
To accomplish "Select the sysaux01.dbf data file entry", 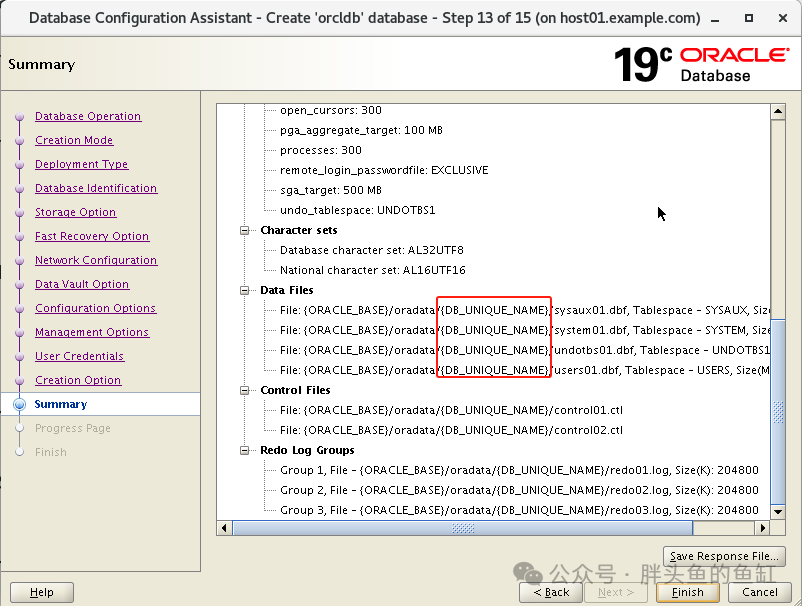I will point(524,310).
